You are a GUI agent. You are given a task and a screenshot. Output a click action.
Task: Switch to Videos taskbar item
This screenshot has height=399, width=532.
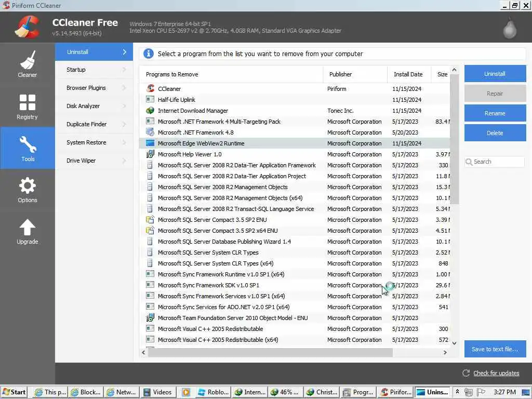[157, 392]
